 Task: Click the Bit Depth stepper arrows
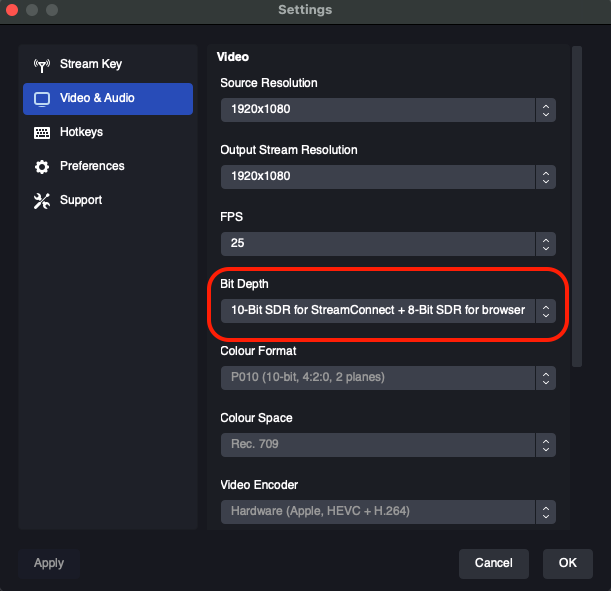coord(546,311)
